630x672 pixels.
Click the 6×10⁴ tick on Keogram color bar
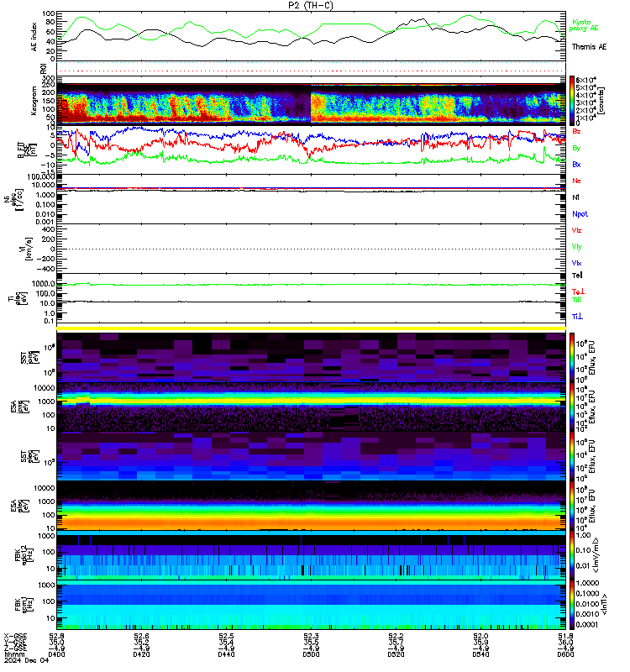click(585, 80)
